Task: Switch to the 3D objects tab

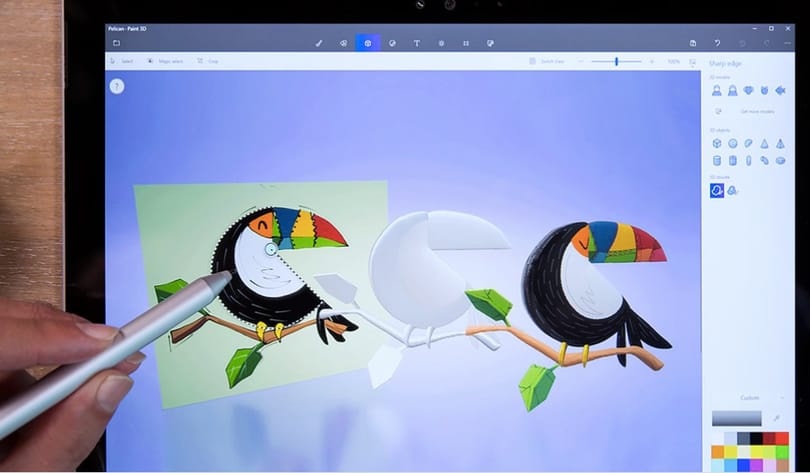Action: [x=368, y=43]
